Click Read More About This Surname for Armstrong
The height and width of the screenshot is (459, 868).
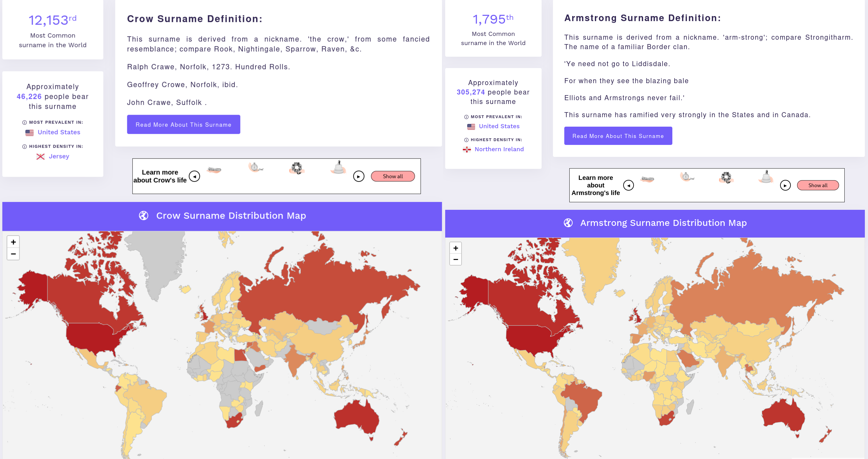click(618, 136)
